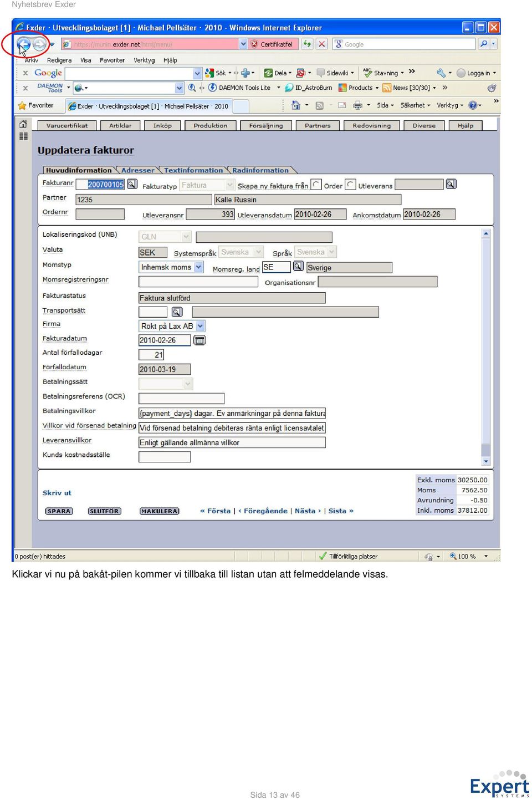532x800 pixels.
Task: Open the Sida command bar menu
Action: click(x=385, y=105)
